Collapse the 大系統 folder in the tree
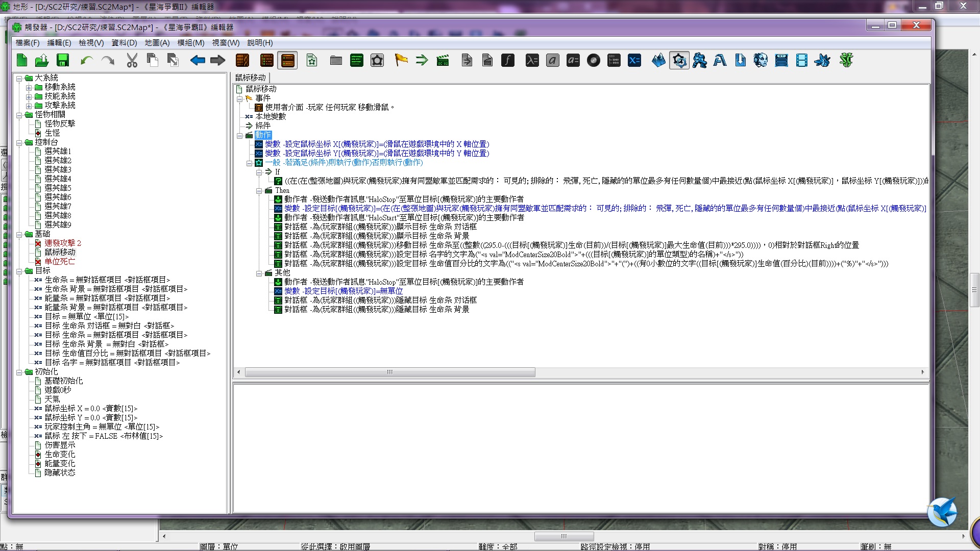 pos(19,78)
